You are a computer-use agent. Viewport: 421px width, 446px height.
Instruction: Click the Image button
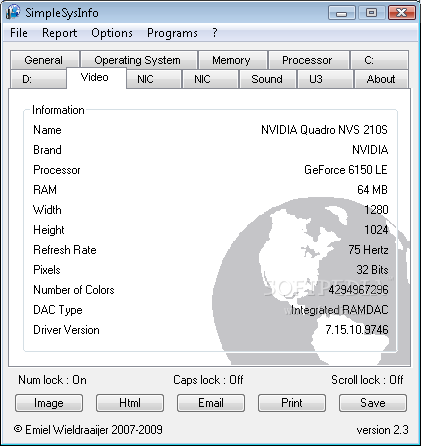(49, 403)
